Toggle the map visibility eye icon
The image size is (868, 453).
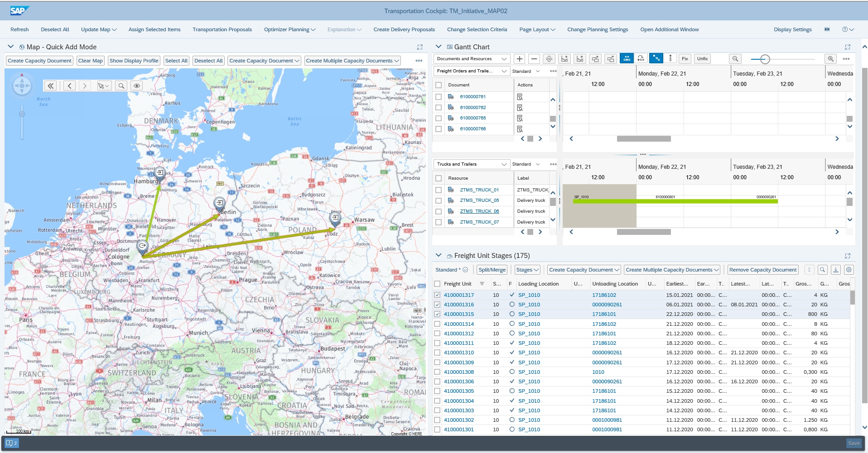pos(136,86)
